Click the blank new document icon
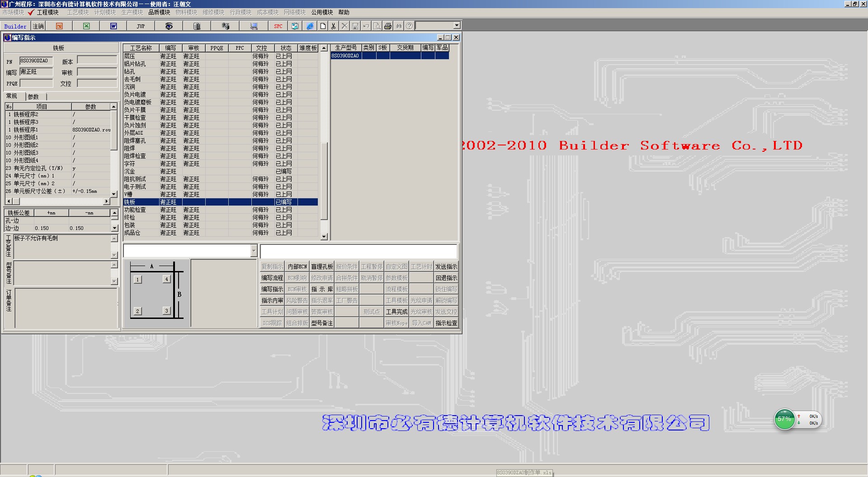 pos(323,26)
